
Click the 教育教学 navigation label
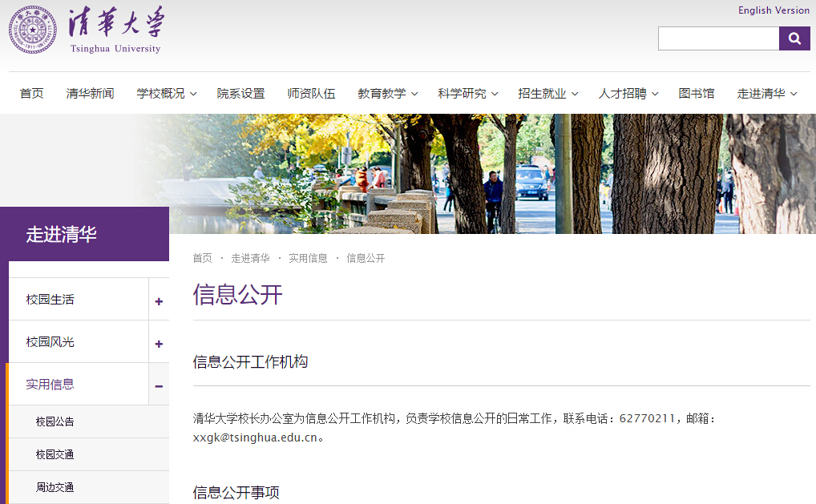(382, 94)
